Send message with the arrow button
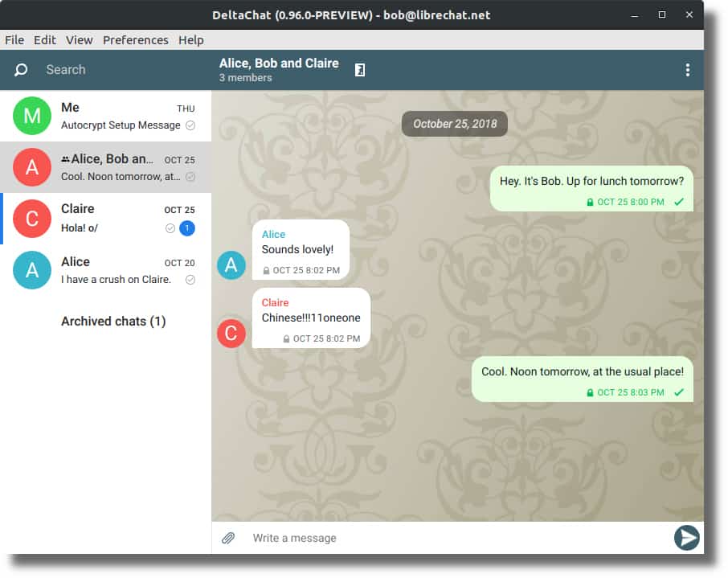 [x=687, y=538]
